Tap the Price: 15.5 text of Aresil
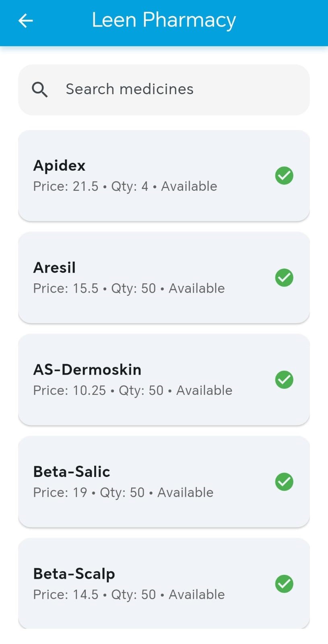This screenshot has height=644, width=328. tap(66, 288)
